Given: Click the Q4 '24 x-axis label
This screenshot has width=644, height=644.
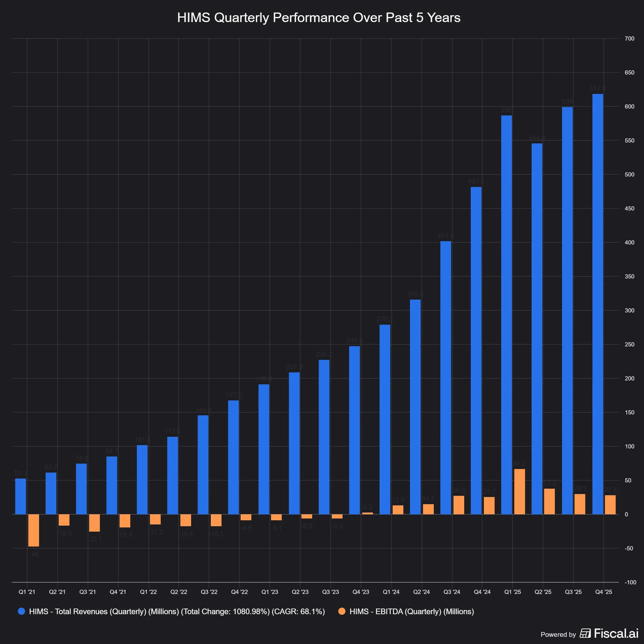Looking at the screenshot, I should click(x=482, y=592).
